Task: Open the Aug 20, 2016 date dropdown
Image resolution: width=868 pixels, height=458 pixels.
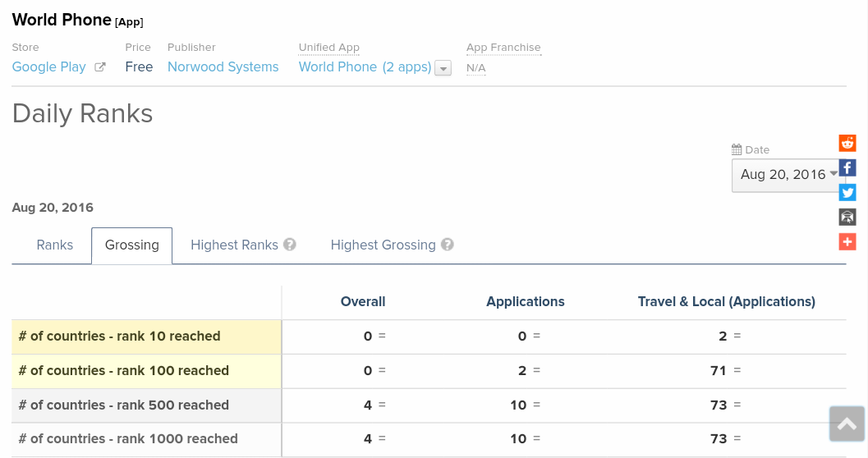Action: [x=788, y=175]
